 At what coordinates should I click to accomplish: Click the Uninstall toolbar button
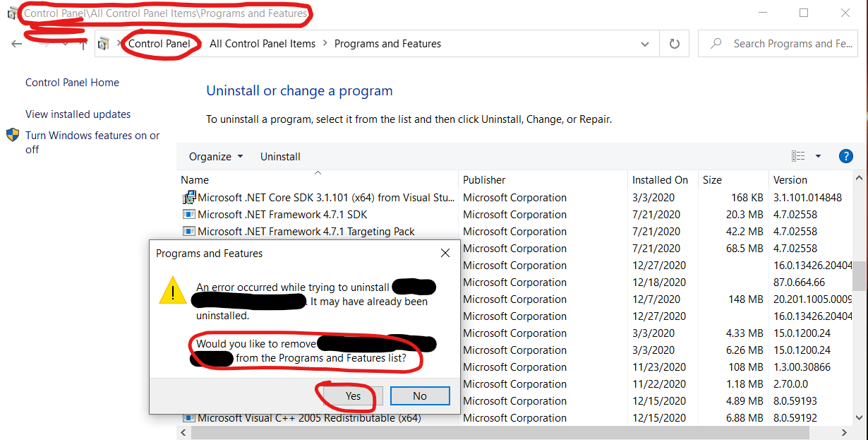pos(280,157)
